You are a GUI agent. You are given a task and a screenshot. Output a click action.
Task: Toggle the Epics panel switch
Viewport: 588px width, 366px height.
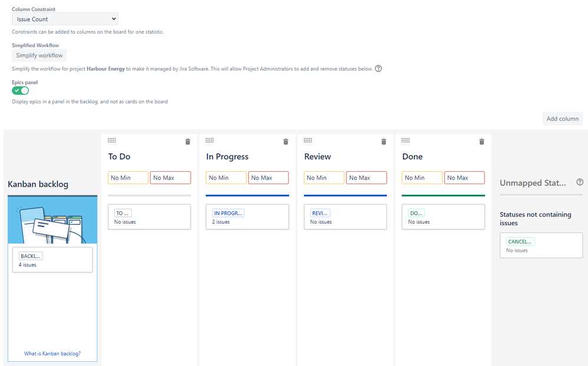point(21,91)
